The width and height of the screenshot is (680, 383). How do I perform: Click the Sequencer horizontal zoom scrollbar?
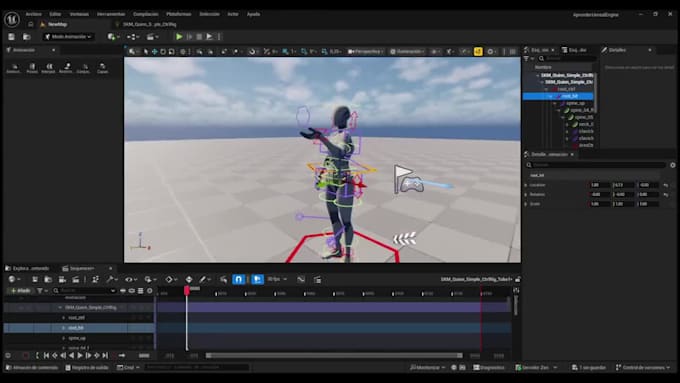[x=334, y=356]
